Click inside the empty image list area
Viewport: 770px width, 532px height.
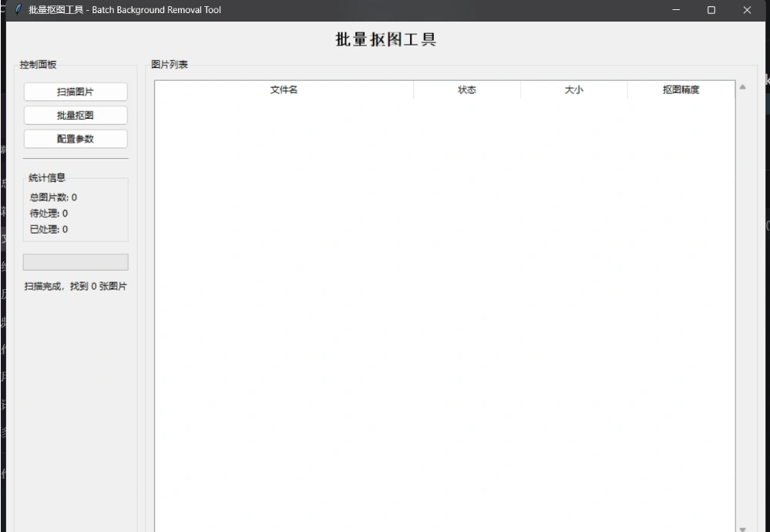click(x=445, y=308)
